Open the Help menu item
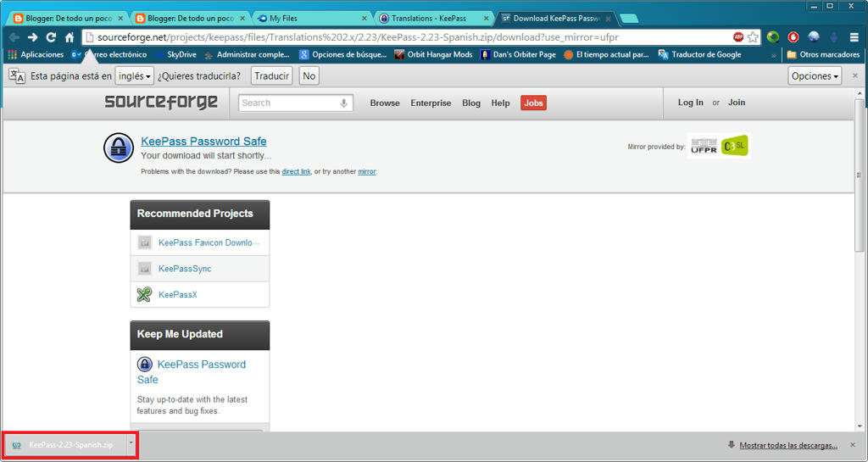Image resolution: width=868 pixels, height=462 pixels. point(500,103)
